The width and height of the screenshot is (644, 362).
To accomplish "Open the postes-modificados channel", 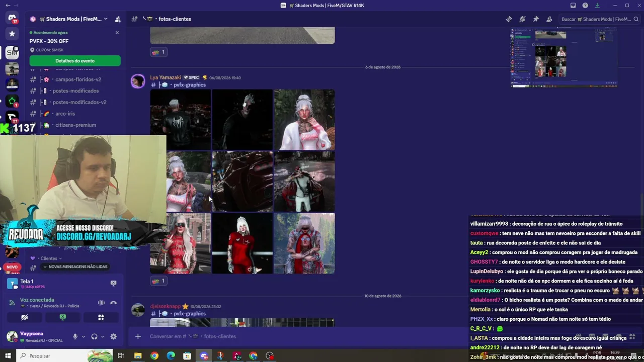I will (74, 91).
